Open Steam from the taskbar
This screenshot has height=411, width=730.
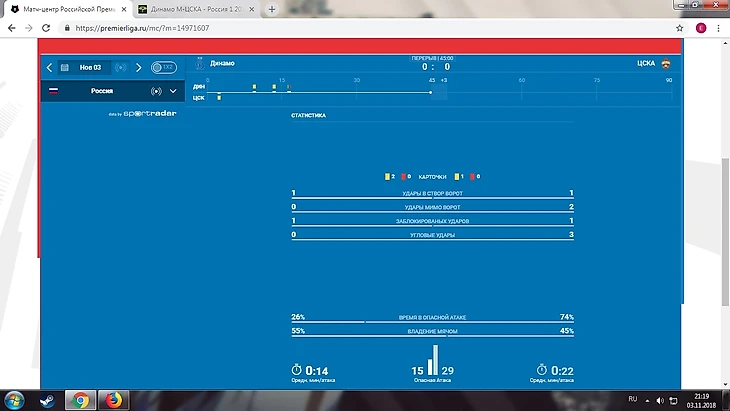pyautogui.click(x=47, y=400)
